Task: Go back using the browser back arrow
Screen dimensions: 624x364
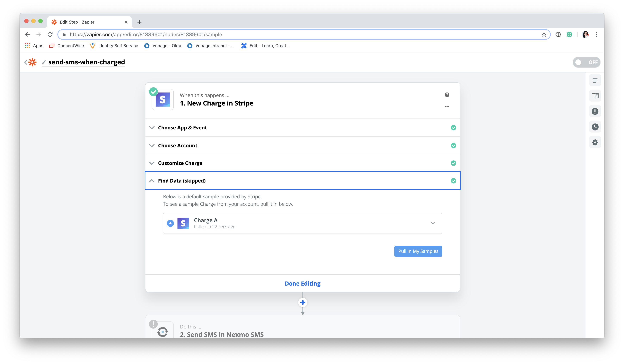Action: [27, 34]
